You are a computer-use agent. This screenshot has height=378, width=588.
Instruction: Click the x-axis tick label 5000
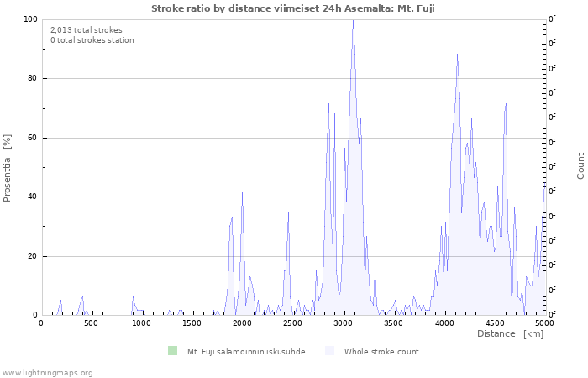(x=543, y=323)
